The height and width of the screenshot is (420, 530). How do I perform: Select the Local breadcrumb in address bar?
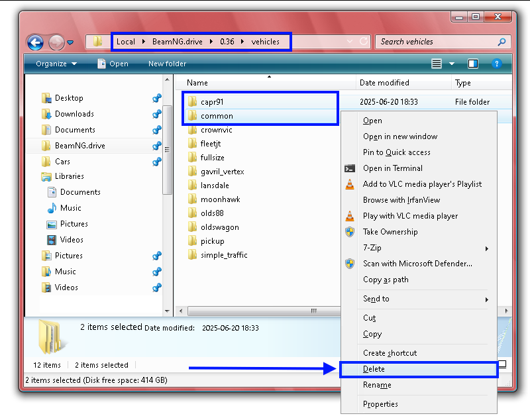(126, 42)
